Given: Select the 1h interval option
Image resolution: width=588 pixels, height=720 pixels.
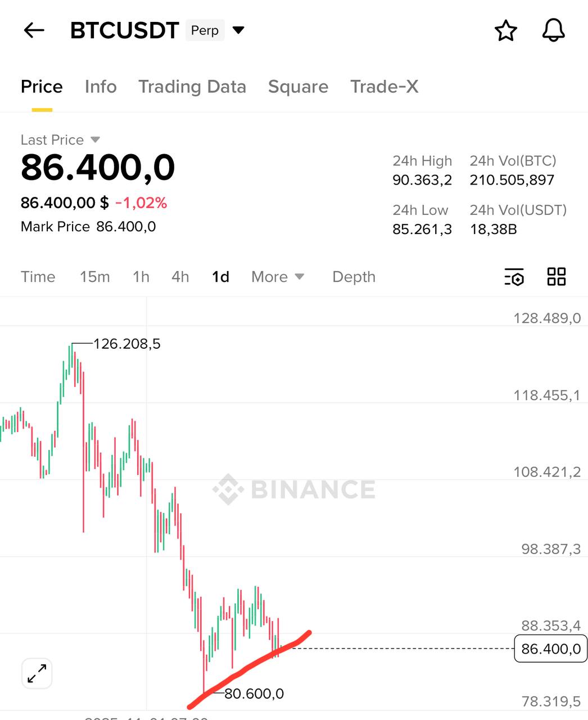Looking at the screenshot, I should (x=141, y=277).
